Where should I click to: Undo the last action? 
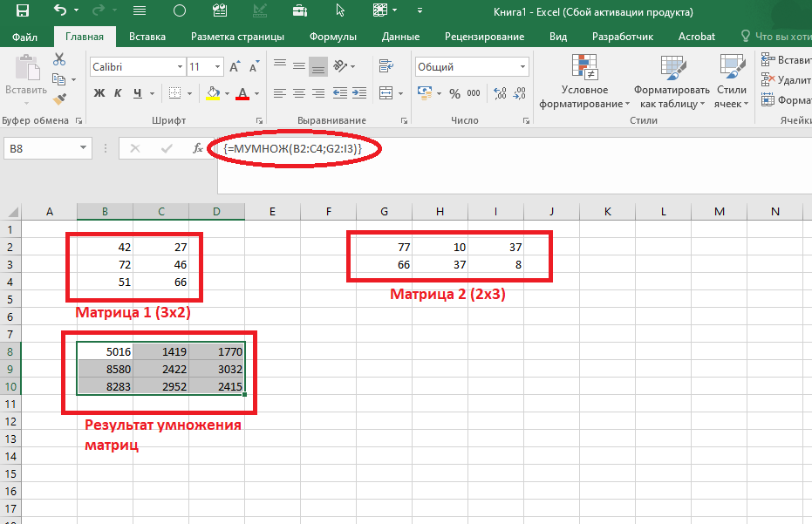(60, 10)
